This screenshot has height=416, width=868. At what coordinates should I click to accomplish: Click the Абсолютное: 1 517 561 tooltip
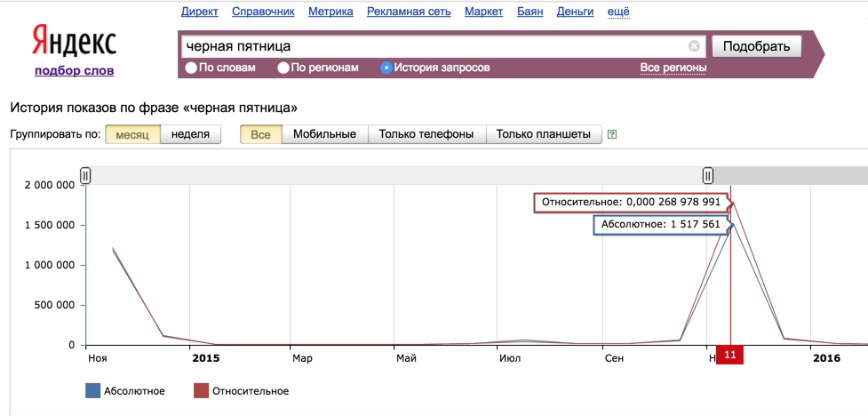pos(661,224)
